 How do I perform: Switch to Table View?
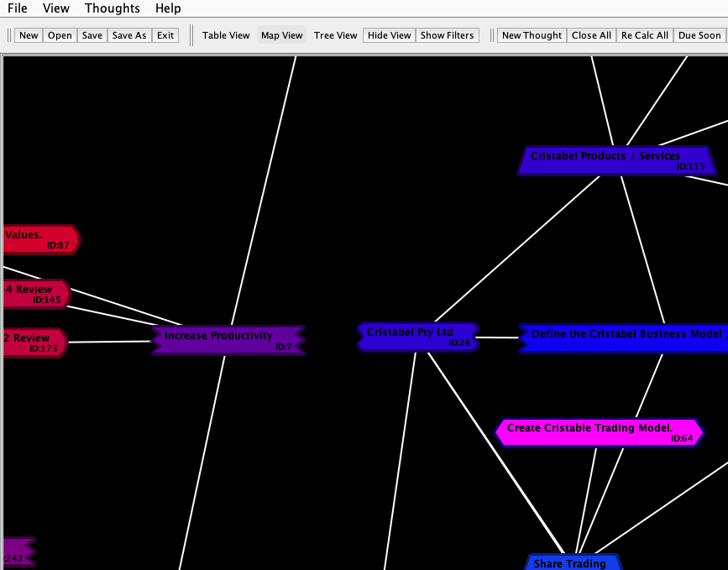[226, 35]
